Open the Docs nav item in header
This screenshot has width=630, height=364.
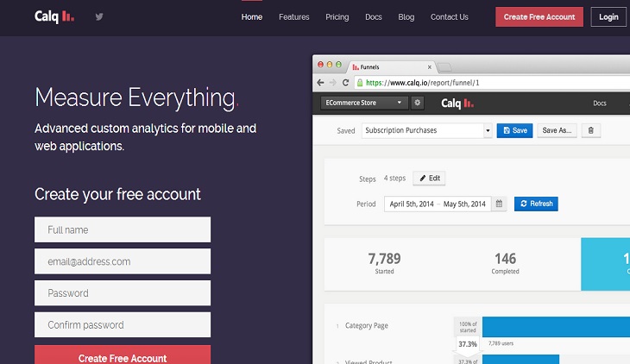click(374, 17)
